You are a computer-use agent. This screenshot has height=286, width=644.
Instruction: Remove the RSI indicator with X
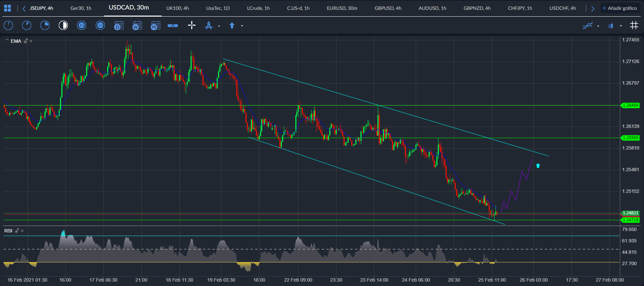(22, 231)
